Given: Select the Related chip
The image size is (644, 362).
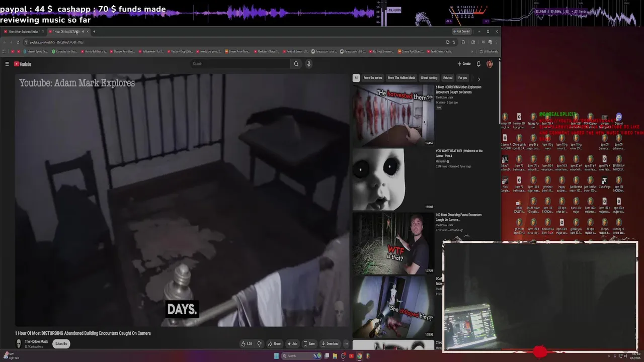Looking at the screenshot, I should coord(448,78).
